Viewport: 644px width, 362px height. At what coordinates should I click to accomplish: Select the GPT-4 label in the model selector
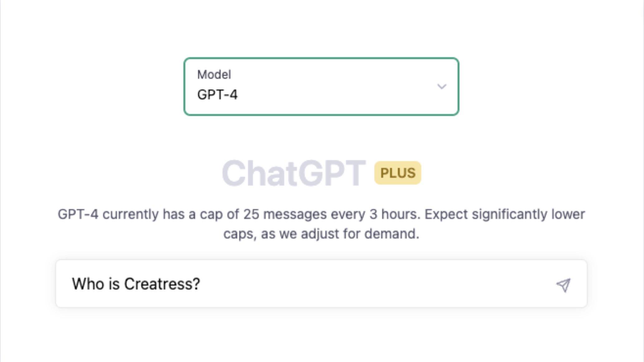click(218, 95)
